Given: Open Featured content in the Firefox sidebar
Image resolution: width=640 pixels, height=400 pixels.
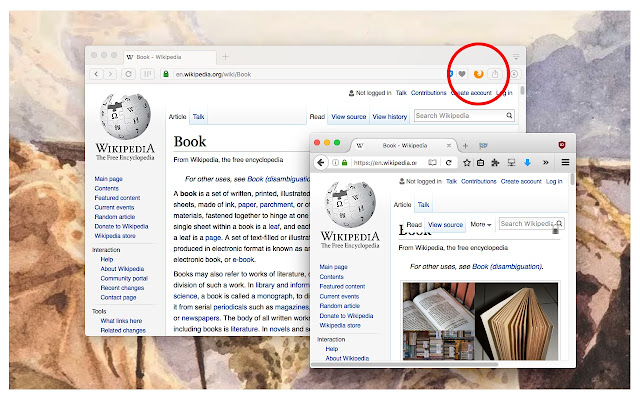Looking at the screenshot, I should pos(342,287).
